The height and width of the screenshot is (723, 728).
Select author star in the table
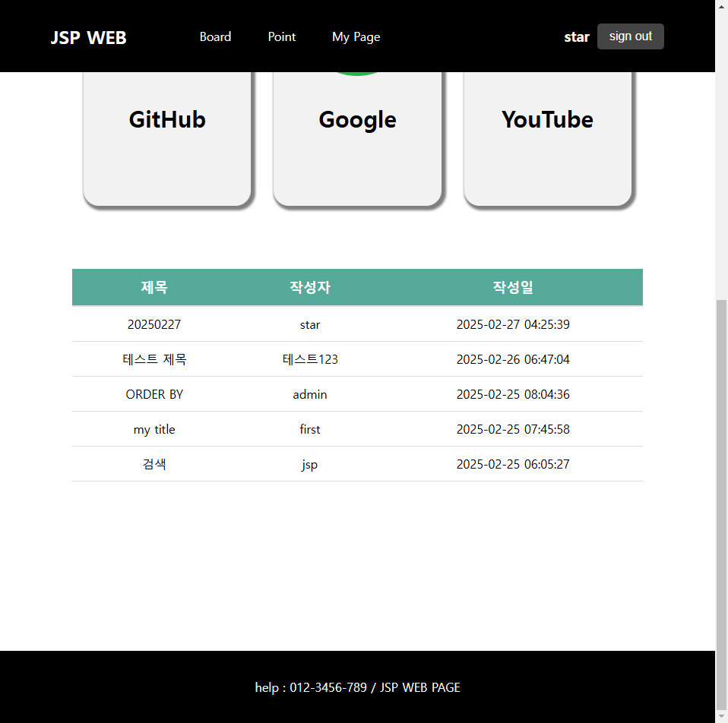click(310, 325)
